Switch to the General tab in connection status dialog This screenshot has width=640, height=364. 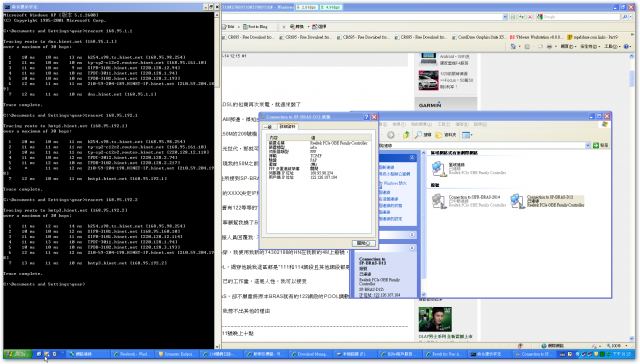point(269,127)
